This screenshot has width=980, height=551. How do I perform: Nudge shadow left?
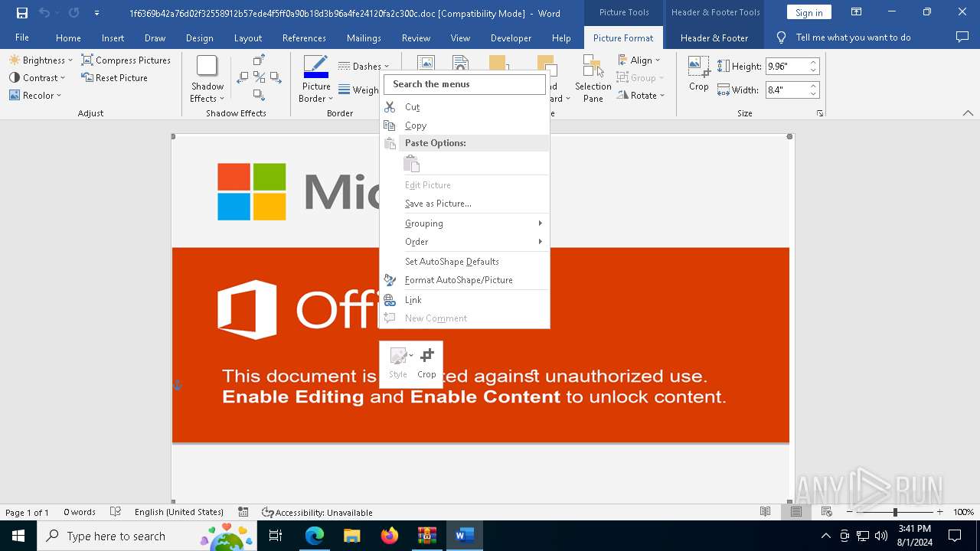pyautogui.click(x=243, y=77)
